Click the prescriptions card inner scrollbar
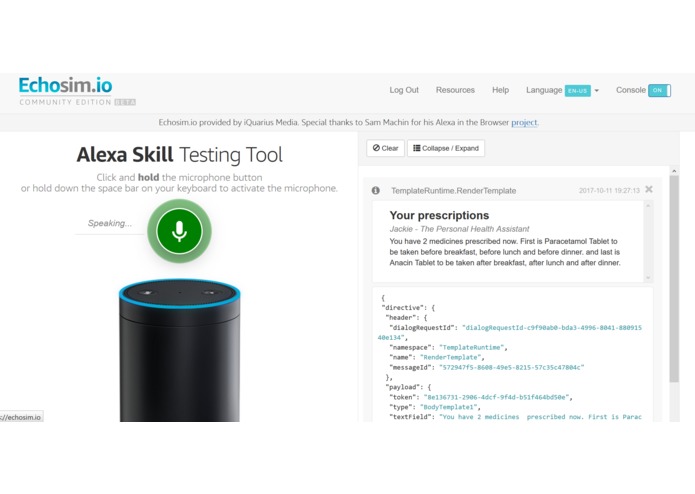Screen dimensions: 695x494 pos(648,241)
